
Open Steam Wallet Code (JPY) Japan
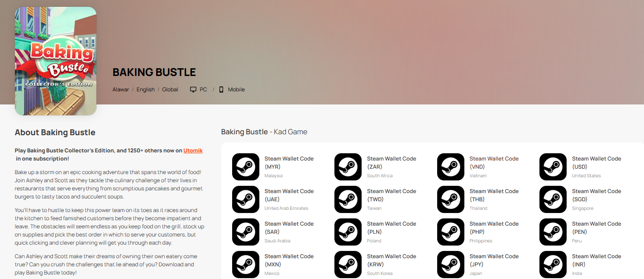tap(494, 260)
